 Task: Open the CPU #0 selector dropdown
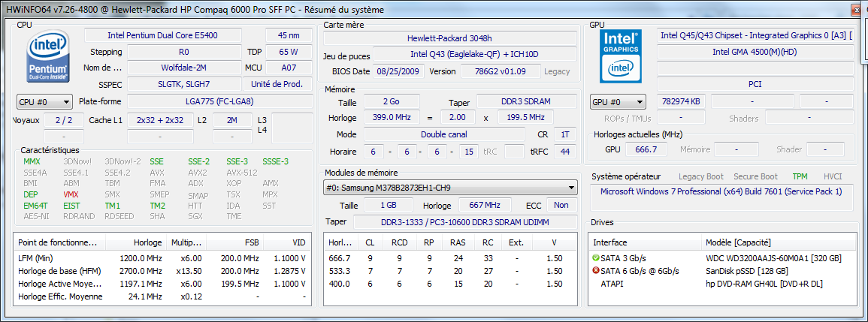44,102
